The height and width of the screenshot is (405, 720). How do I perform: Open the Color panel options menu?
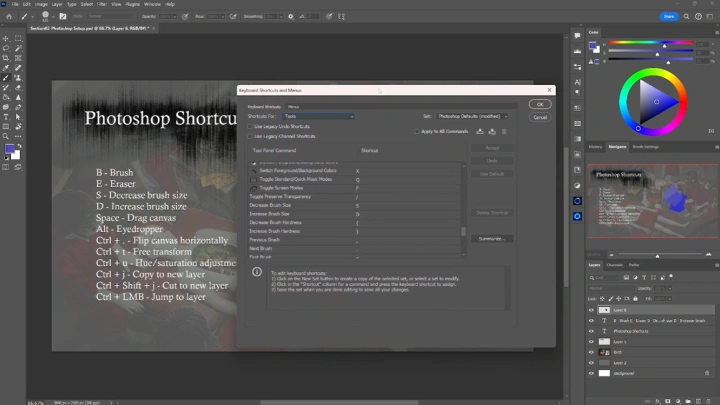pyautogui.click(x=716, y=33)
